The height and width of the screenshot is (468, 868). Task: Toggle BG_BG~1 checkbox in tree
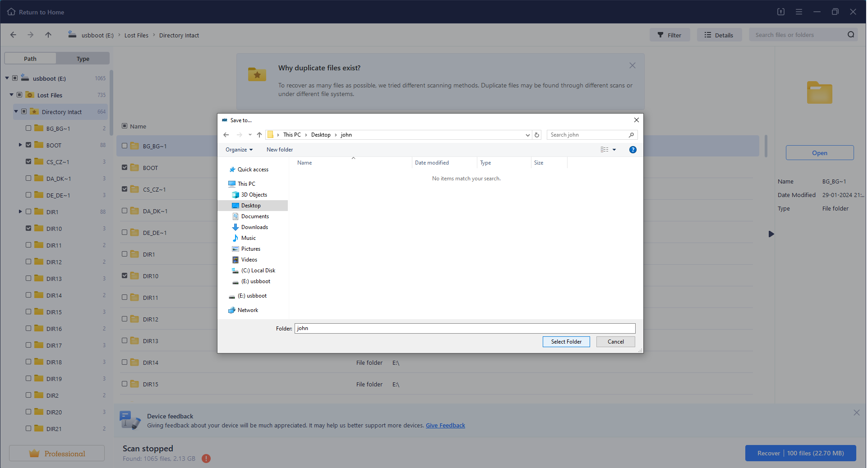click(28, 128)
